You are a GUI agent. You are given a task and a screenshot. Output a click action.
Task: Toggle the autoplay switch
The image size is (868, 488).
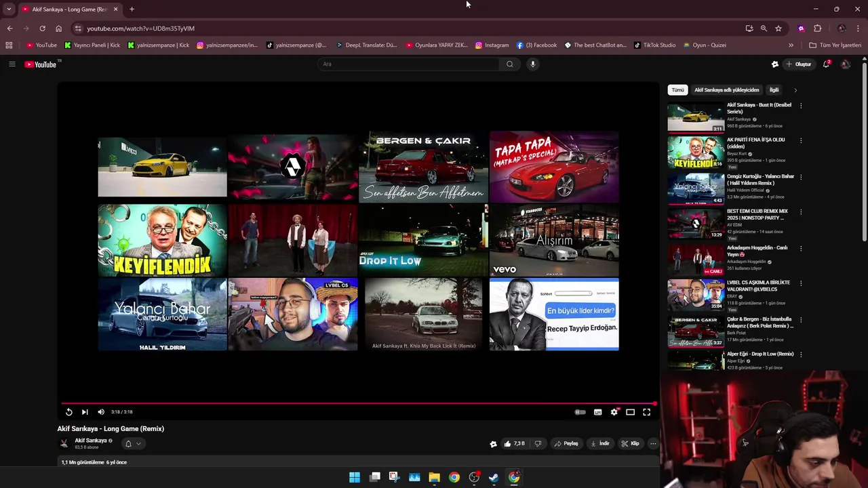click(580, 412)
